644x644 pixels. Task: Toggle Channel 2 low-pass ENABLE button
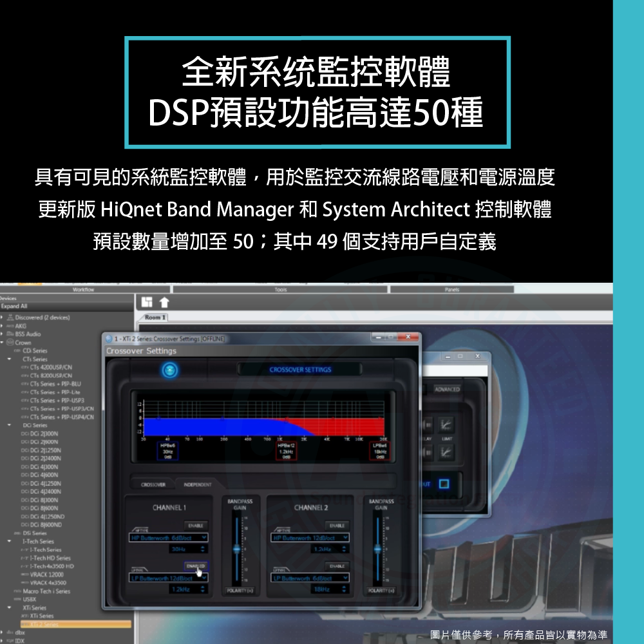point(337,566)
